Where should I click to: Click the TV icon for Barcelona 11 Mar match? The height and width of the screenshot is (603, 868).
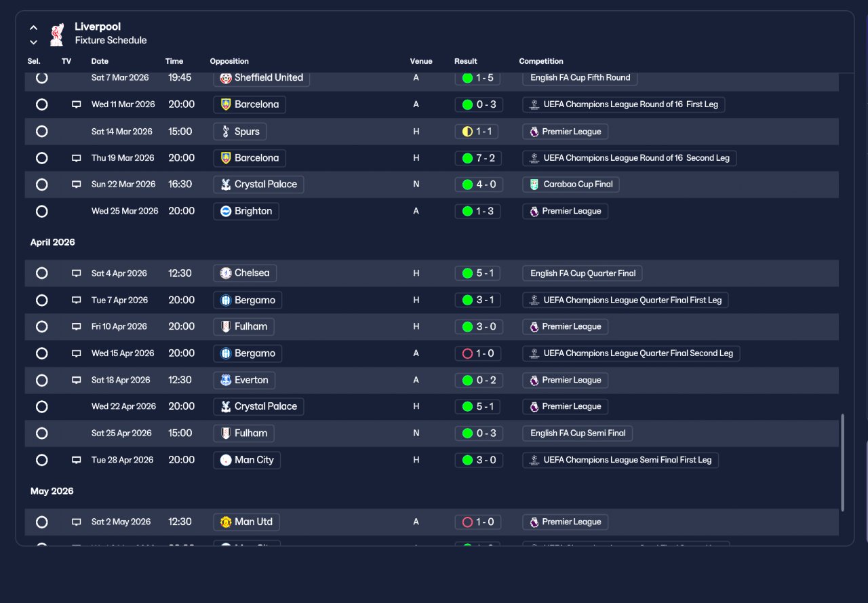tap(77, 104)
